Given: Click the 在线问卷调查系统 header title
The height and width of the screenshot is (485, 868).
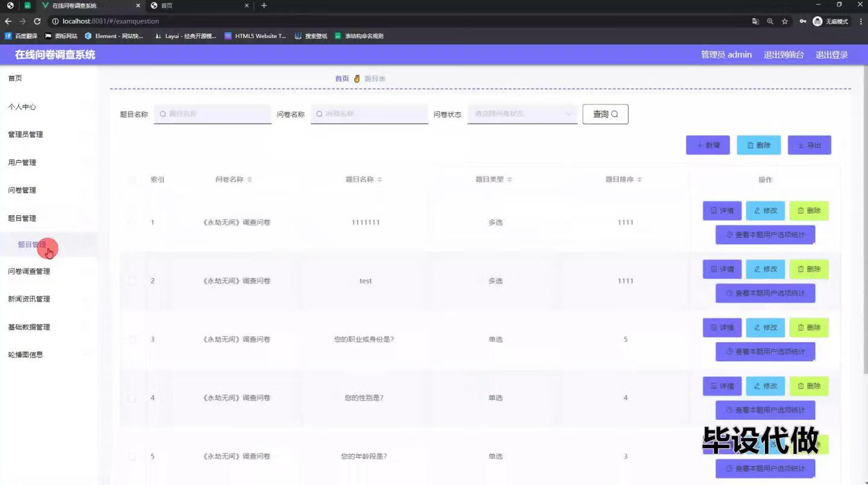Looking at the screenshot, I should click(x=55, y=55).
